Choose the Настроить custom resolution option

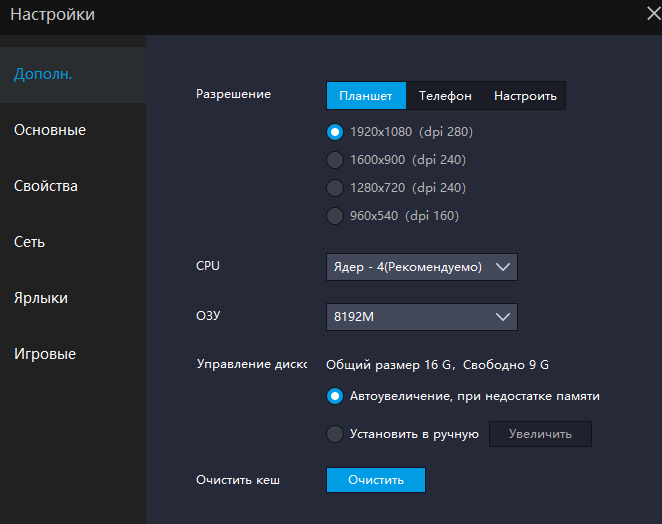click(525, 96)
